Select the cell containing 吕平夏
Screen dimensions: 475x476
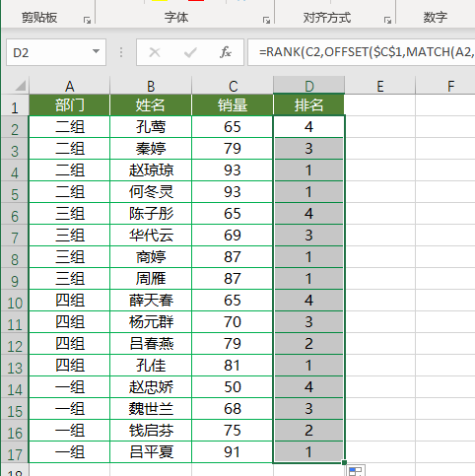151,452
